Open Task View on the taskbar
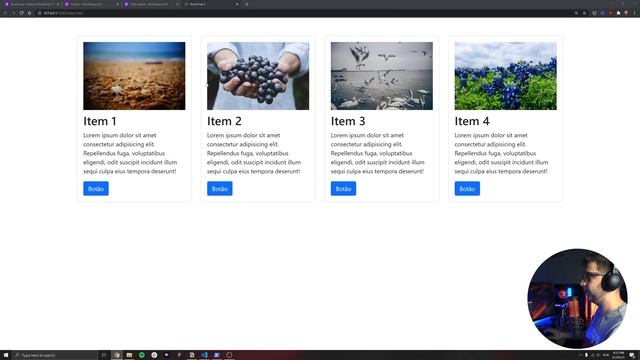The image size is (640, 360). click(104, 355)
